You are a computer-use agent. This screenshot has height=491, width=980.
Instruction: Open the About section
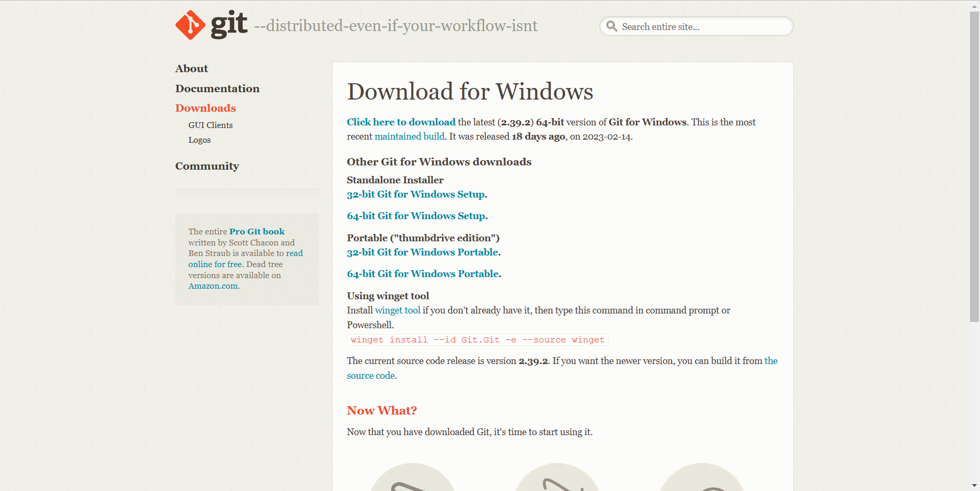[192, 68]
